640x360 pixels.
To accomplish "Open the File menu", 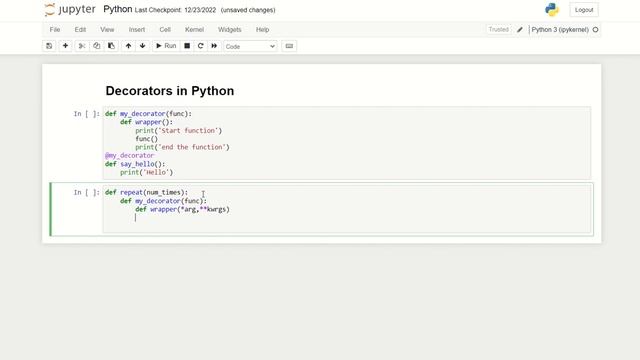I will coord(55,30).
